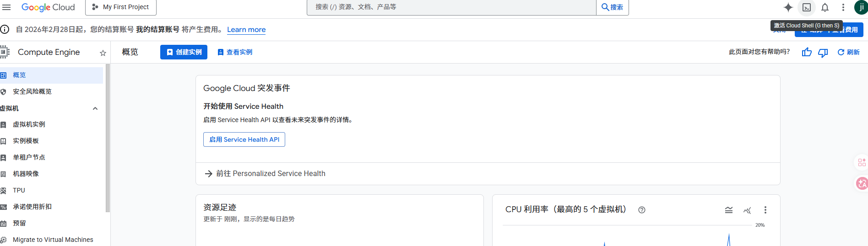The image size is (868, 246).
Task: Open CPU chart metrics explorer icon
Action: click(747, 210)
